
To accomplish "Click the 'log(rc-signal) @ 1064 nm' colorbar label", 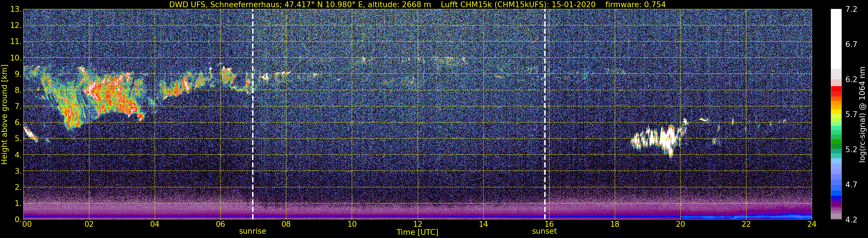I will point(863,114).
